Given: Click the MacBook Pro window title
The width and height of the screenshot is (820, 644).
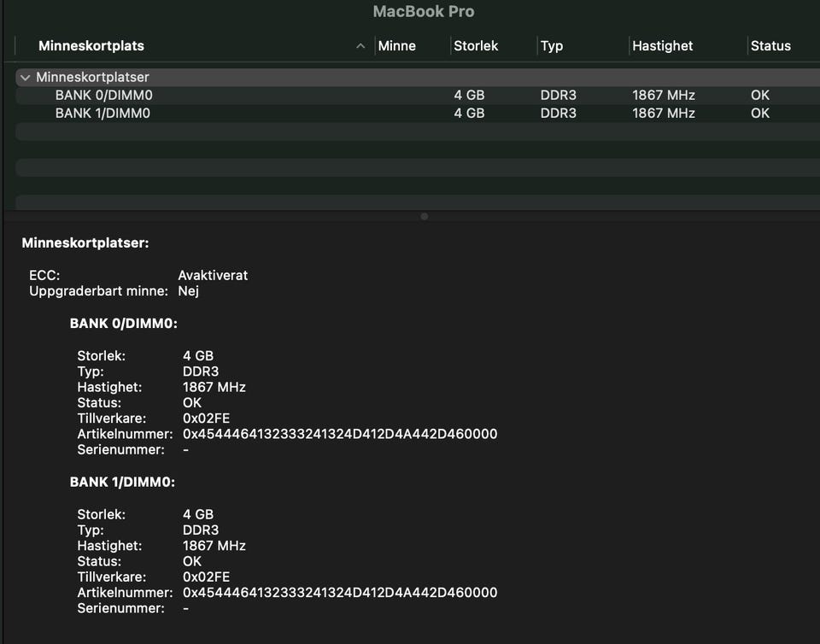Looking at the screenshot, I should point(424,11).
